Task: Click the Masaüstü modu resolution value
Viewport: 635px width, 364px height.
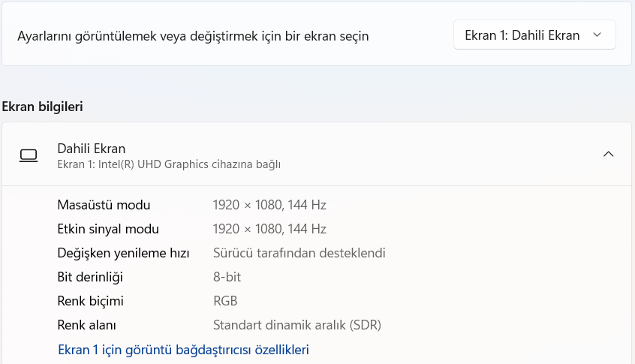Action: [269, 205]
